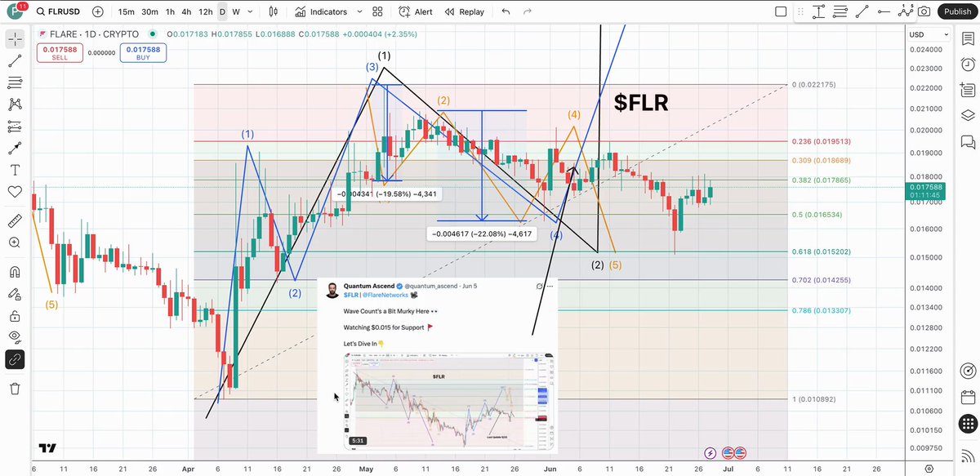Open the indicator templates grid icon
This screenshot has width=980, height=476.
377,12
